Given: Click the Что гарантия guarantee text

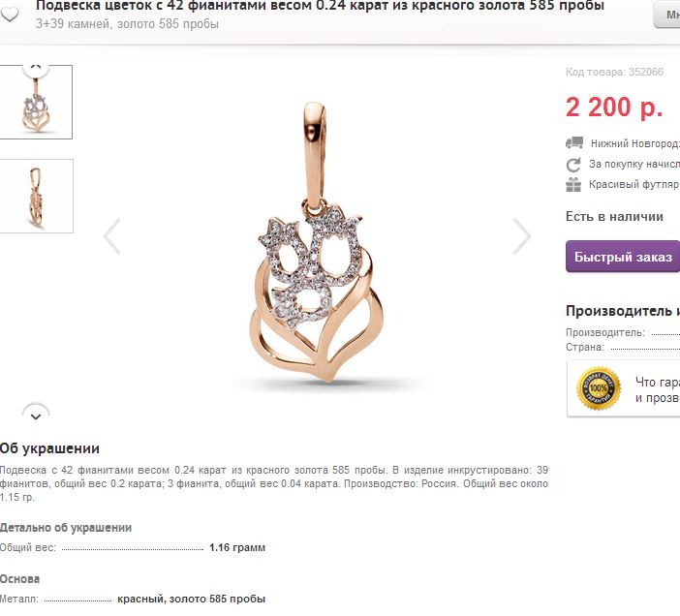Looking at the screenshot, I should coord(658,389).
